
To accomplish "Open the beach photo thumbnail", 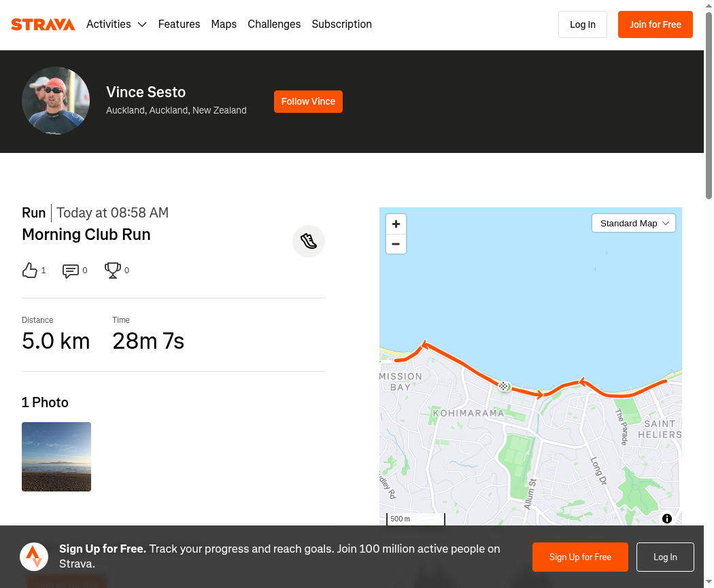I will tap(56, 457).
